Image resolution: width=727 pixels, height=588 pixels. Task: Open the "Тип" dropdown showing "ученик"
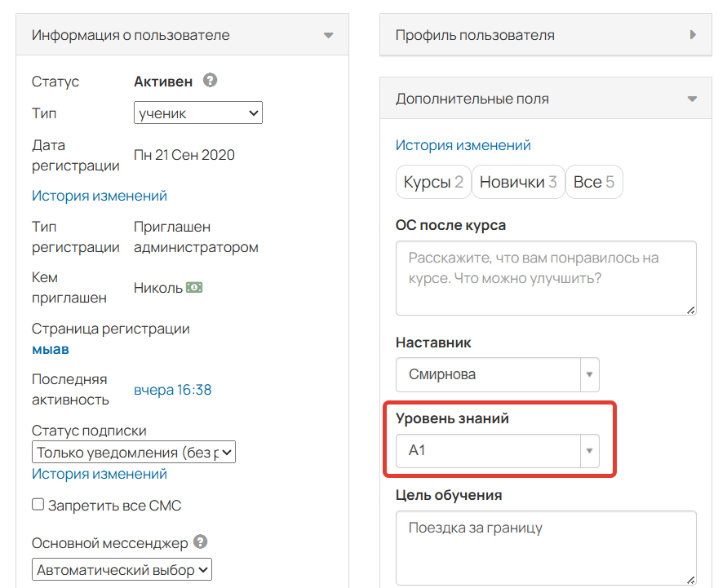(x=197, y=113)
